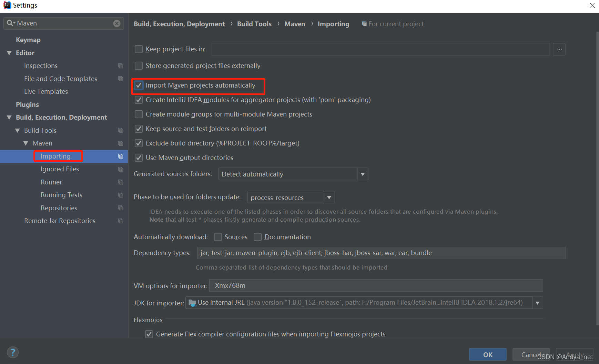Click the VM options for importer field
The image size is (599, 364).
tap(376, 286)
